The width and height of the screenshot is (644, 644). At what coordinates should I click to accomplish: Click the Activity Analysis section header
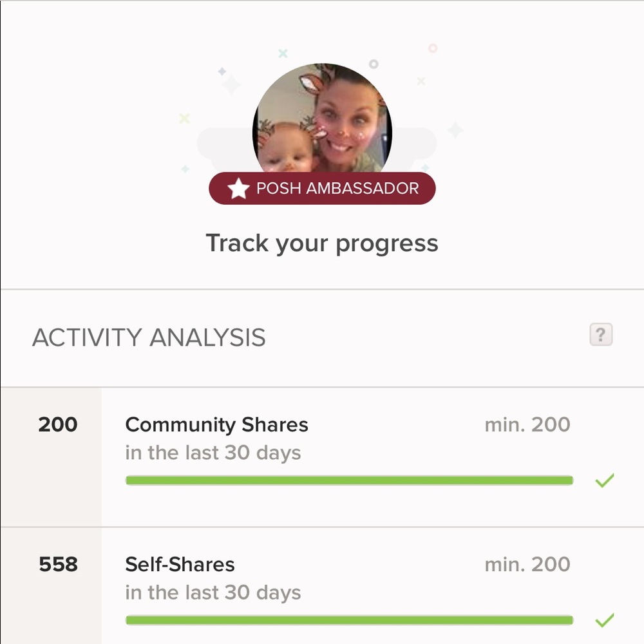pyautogui.click(x=149, y=337)
